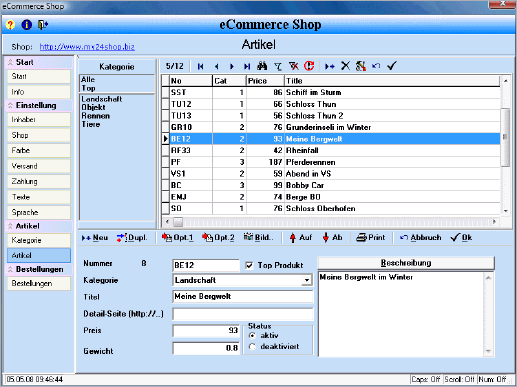Image resolution: width=517 pixels, height=387 pixels.
Task: Open the Start sidebar item
Action: click(x=39, y=76)
